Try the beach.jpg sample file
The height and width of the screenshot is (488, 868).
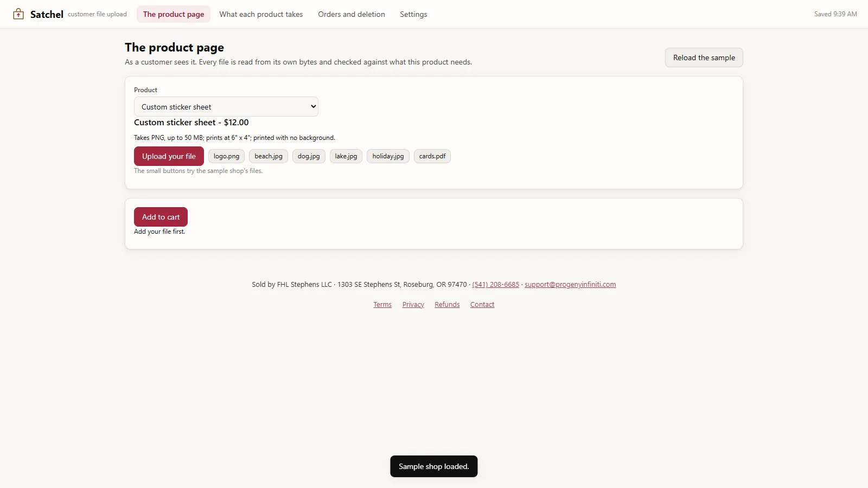[x=269, y=156]
